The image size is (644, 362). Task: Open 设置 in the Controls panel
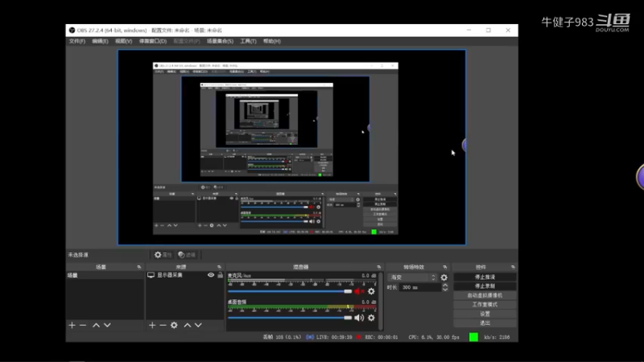[x=485, y=314]
